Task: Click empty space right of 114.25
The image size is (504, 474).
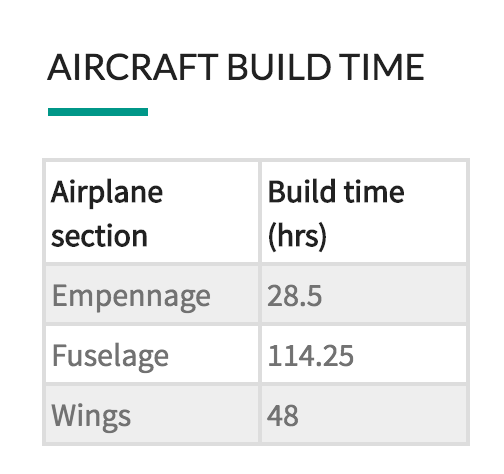Action: tap(410, 356)
